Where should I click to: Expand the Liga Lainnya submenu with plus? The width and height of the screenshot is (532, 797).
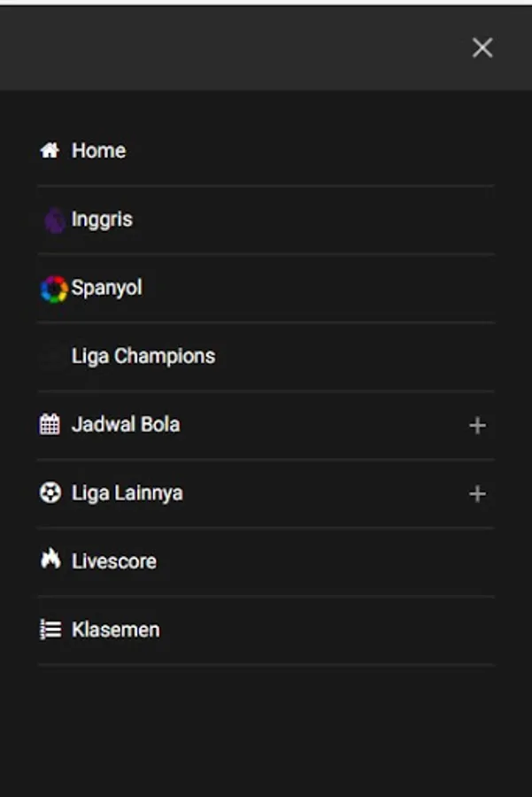tap(477, 494)
